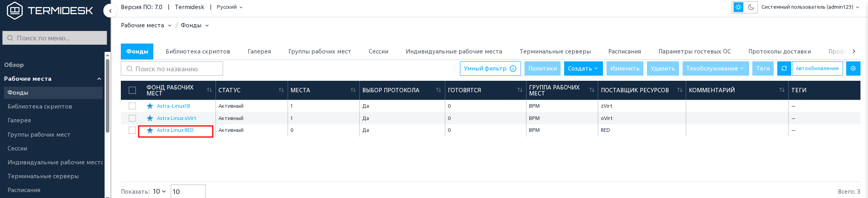Viewport: 868px width, 198px height.
Task: Switch to Библиотека скриптов tab
Action: [198, 51]
